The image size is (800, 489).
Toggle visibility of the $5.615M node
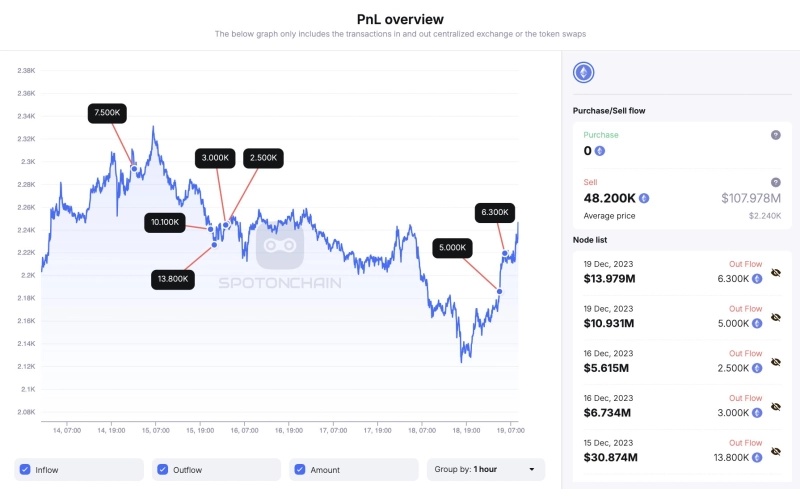[775, 361]
